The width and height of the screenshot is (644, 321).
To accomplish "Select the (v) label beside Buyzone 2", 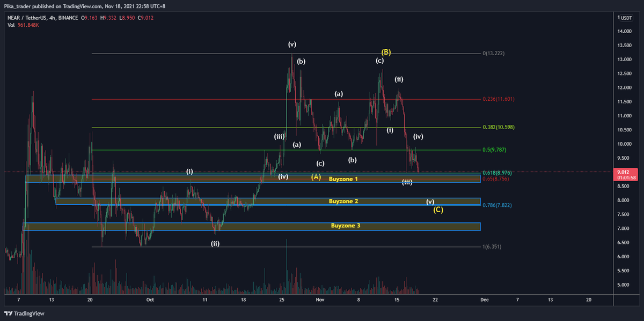I will click(430, 202).
